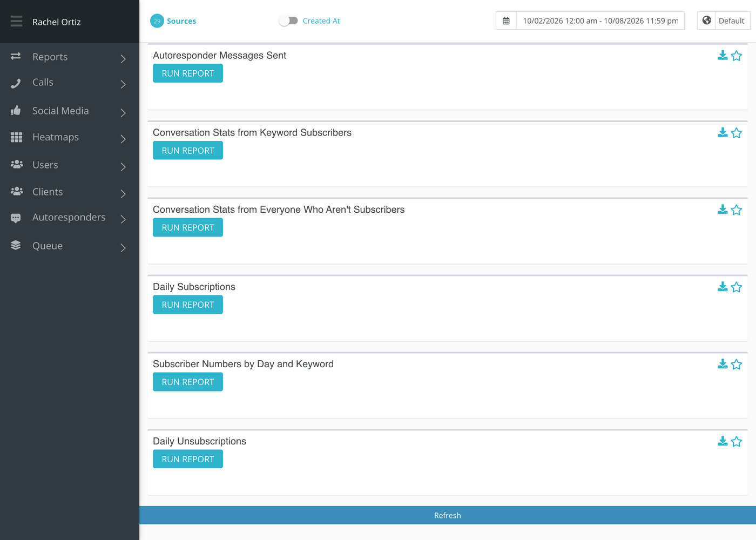756x540 pixels.
Task: Download the Daily Unsubscriptions report
Action: coord(723,441)
